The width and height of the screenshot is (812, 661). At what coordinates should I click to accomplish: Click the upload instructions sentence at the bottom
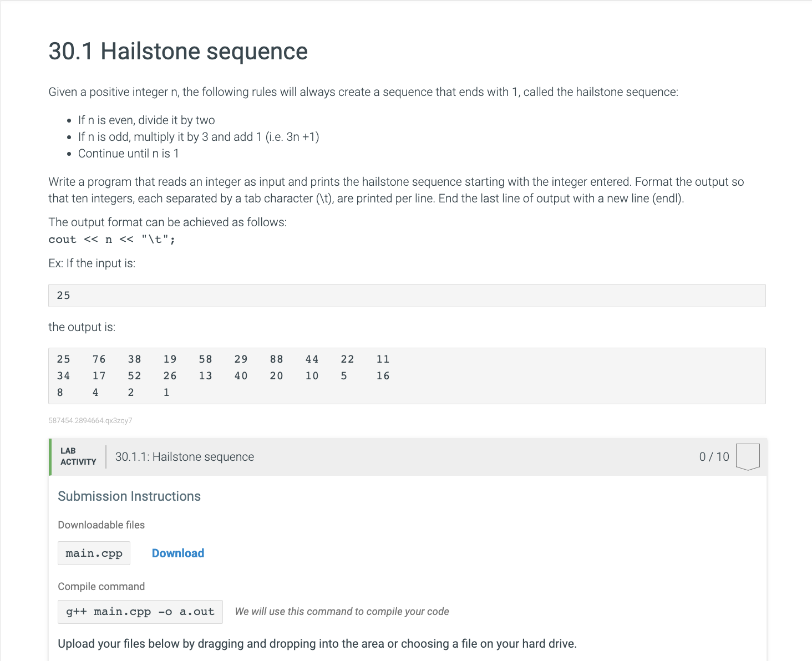[317, 643]
